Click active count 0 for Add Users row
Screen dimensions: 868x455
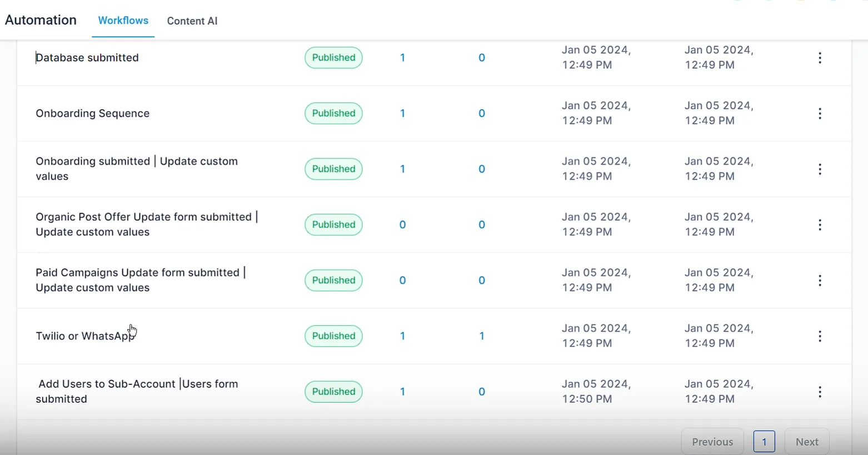[482, 392]
